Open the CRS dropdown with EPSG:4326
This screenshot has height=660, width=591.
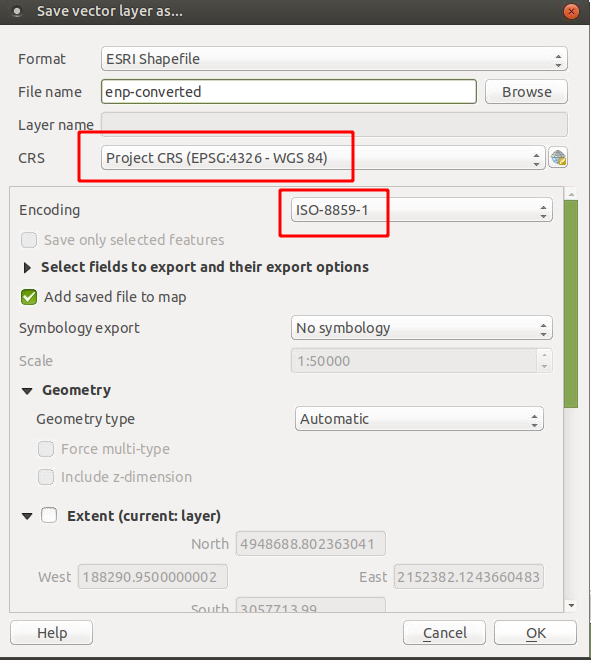tap(323, 158)
